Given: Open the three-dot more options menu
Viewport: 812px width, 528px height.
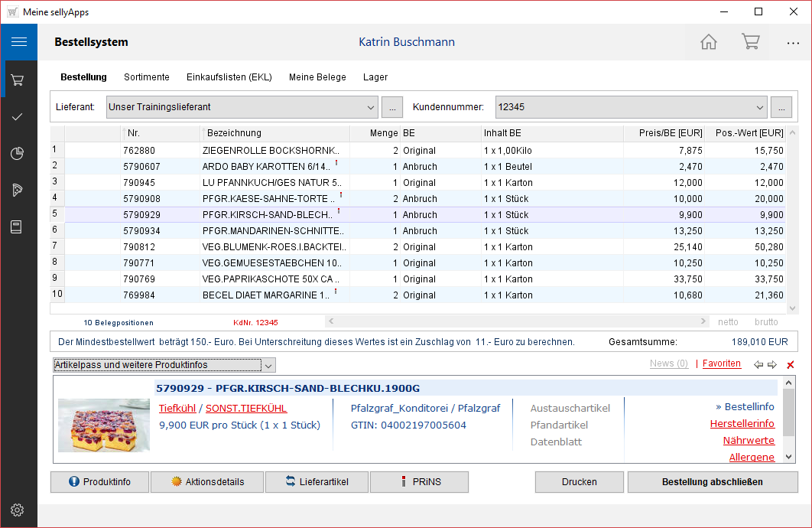Looking at the screenshot, I should 793,43.
